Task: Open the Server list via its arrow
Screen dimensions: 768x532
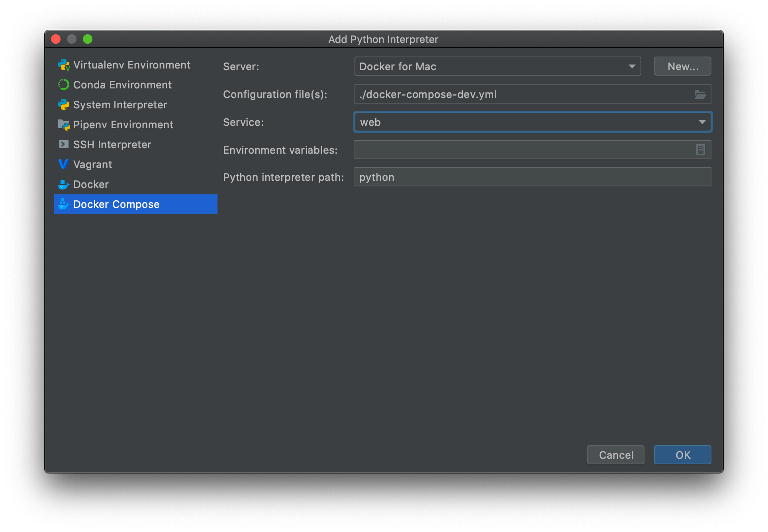Action: pos(631,66)
